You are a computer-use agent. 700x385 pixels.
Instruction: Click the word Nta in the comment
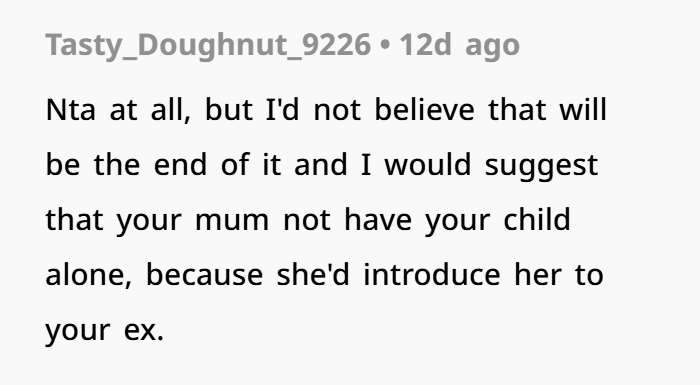click(71, 110)
